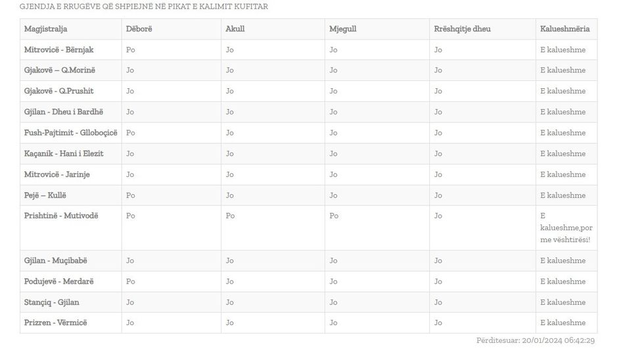
Task: Select the Akull column header
Action: (x=235, y=29)
